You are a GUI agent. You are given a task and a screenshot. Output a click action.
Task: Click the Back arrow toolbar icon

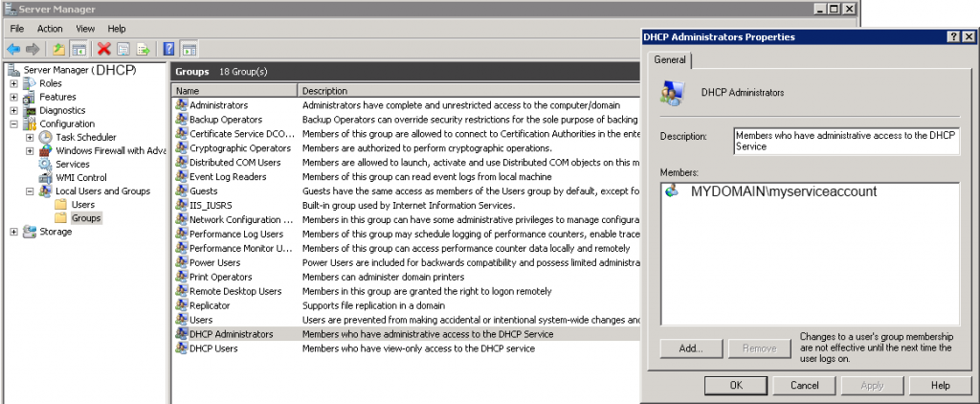pos(13,49)
